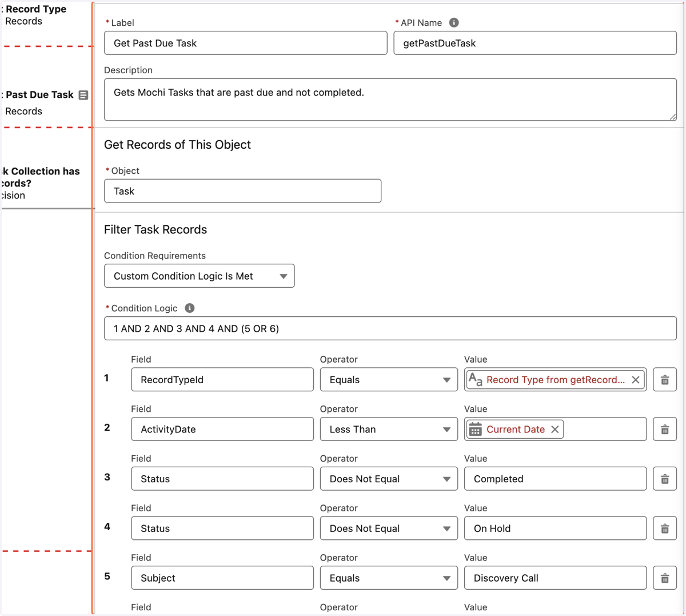Viewport: 686px width, 616px height.
Task: Open Condition Requirements dropdown
Action: pos(200,276)
